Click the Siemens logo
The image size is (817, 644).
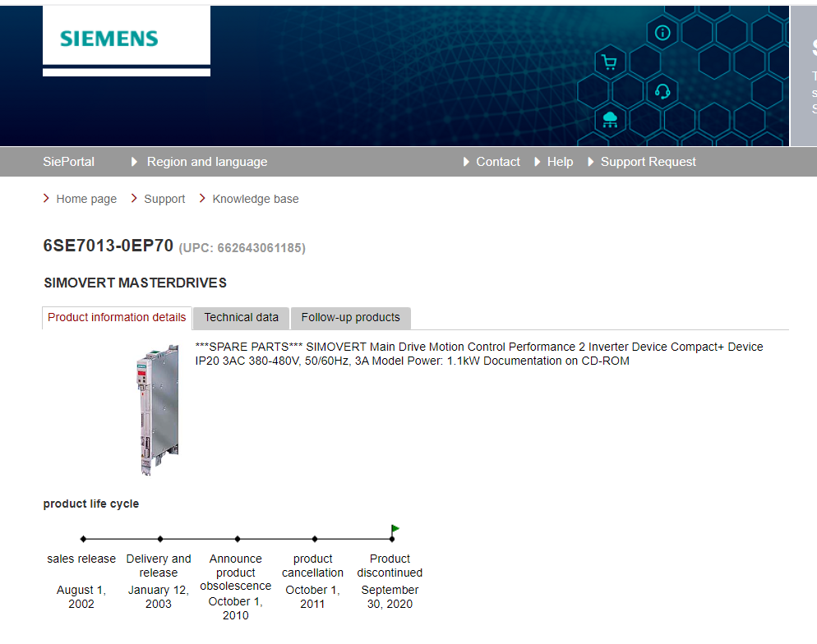pyautogui.click(x=108, y=39)
